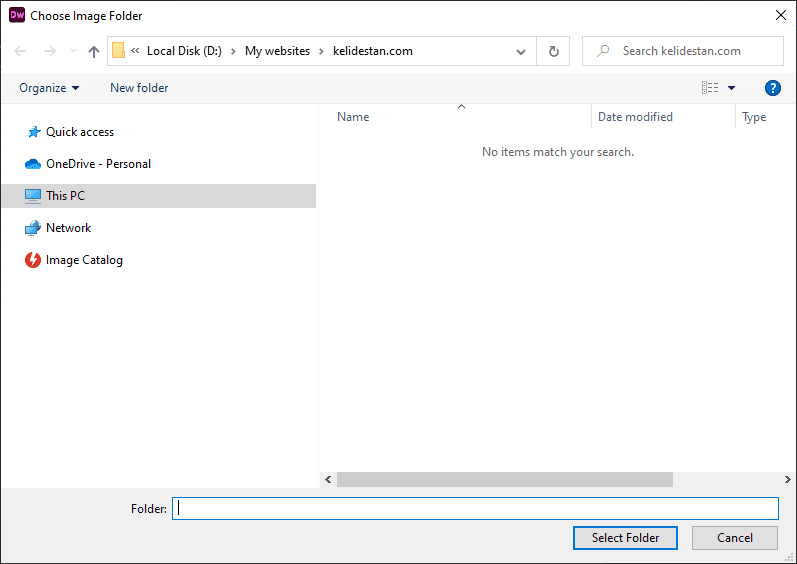
Task: Expand the chevron after Local Disk (D:)
Action: pos(233,51)
